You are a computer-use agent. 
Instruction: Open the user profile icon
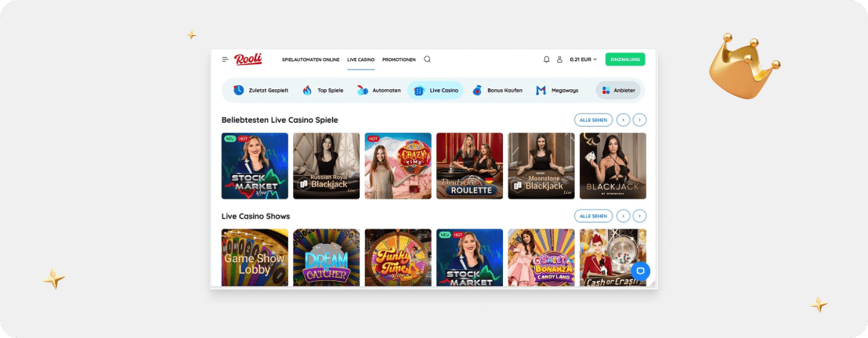(x=559, y=59)
